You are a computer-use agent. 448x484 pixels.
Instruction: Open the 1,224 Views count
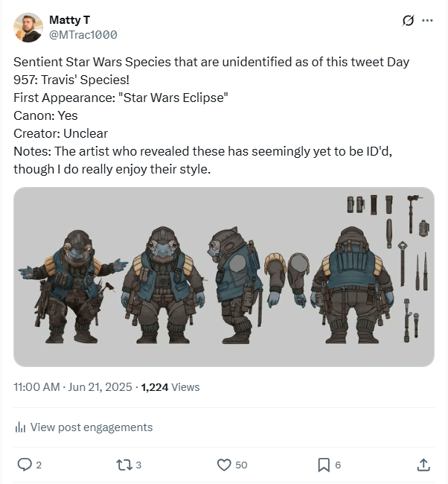click(170, 386)
